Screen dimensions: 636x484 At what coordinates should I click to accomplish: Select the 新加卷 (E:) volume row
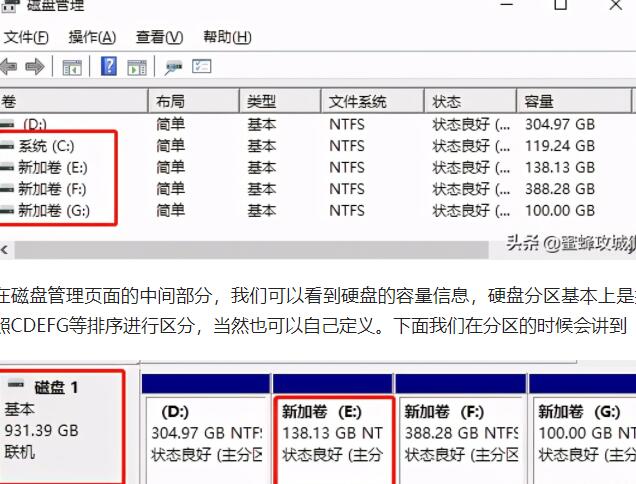tap(316, 167)
